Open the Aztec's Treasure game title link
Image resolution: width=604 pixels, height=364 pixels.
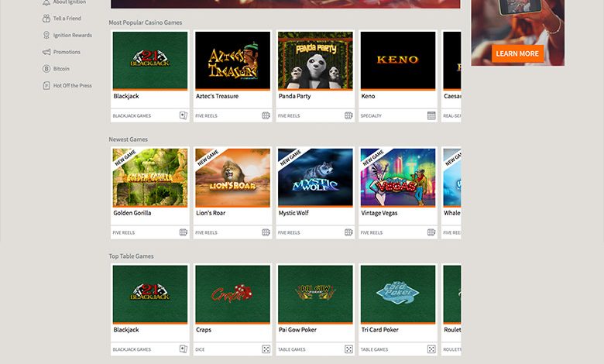pos(217,96)
